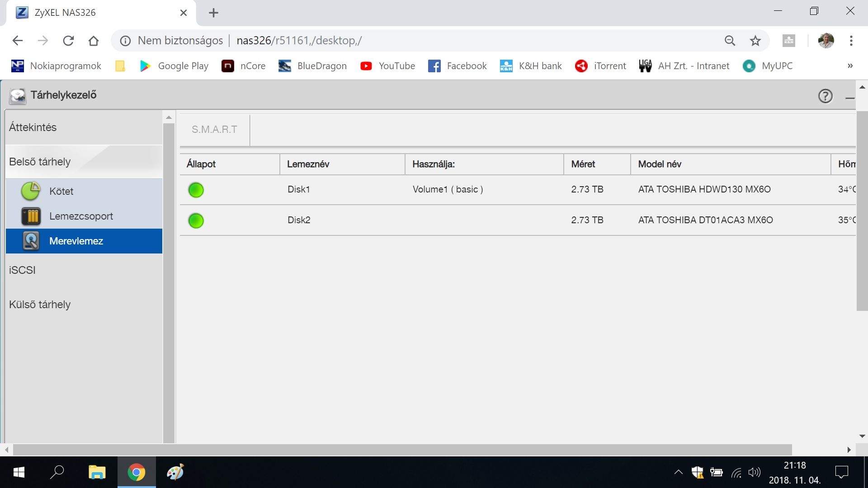Click the page vertical scrollbar
Screen dimensions: 868x488
click(x=862, y=211)
